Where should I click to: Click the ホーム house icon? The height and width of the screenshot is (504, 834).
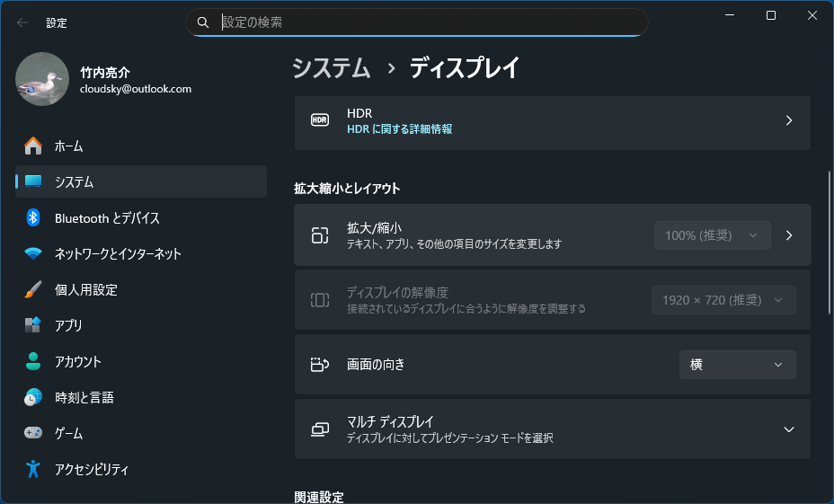tap(33, 146)
